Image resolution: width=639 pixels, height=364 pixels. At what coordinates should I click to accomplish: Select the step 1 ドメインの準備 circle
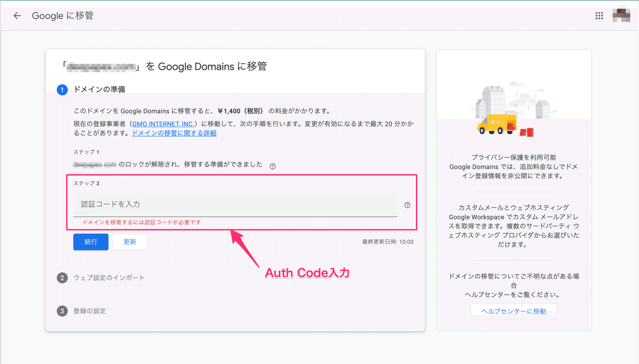tap(62, 90)
